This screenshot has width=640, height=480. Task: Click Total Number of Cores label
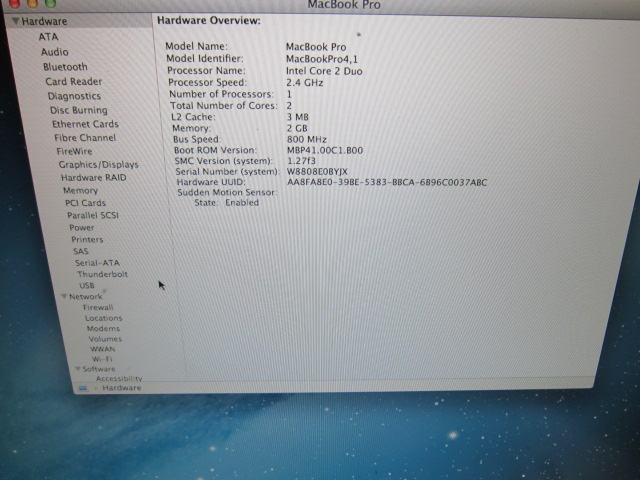[223, 105]
